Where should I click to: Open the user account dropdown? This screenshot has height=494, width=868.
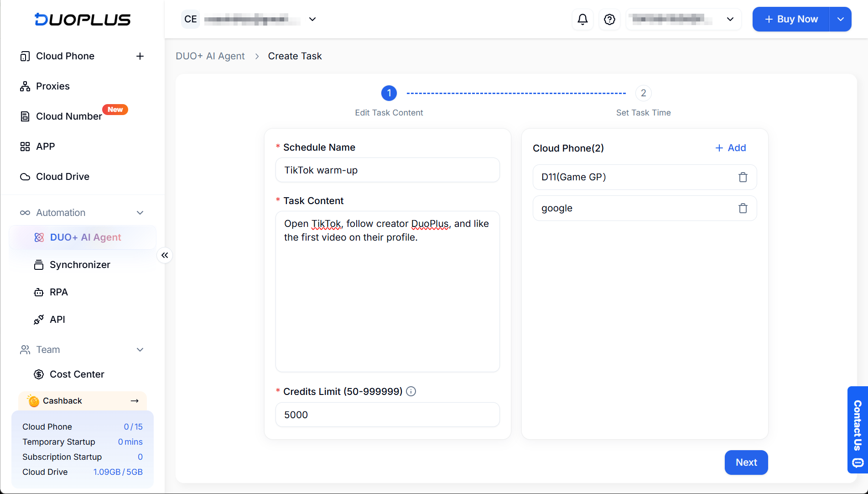point(683,19)
